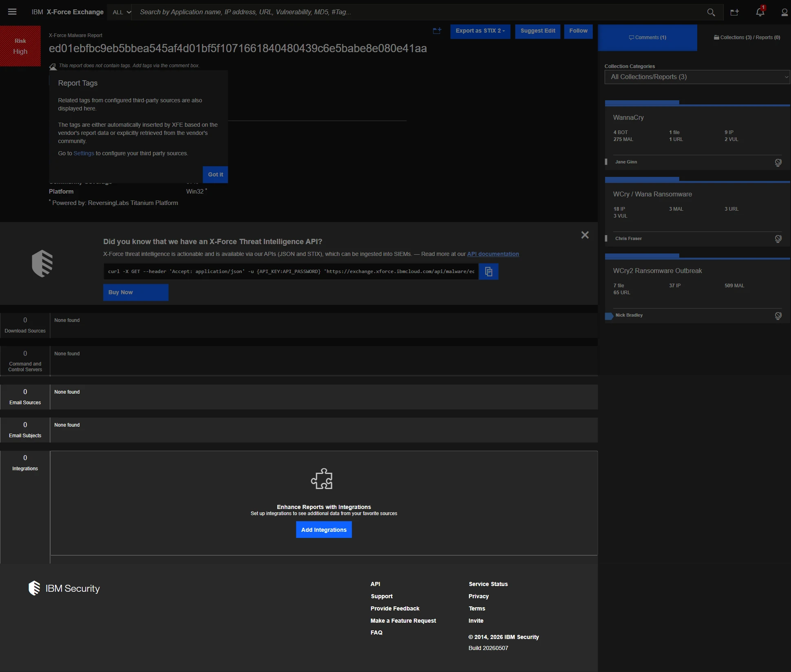Open the Service Status link
This screenshot has width=791, height=672.
point(488,584)
